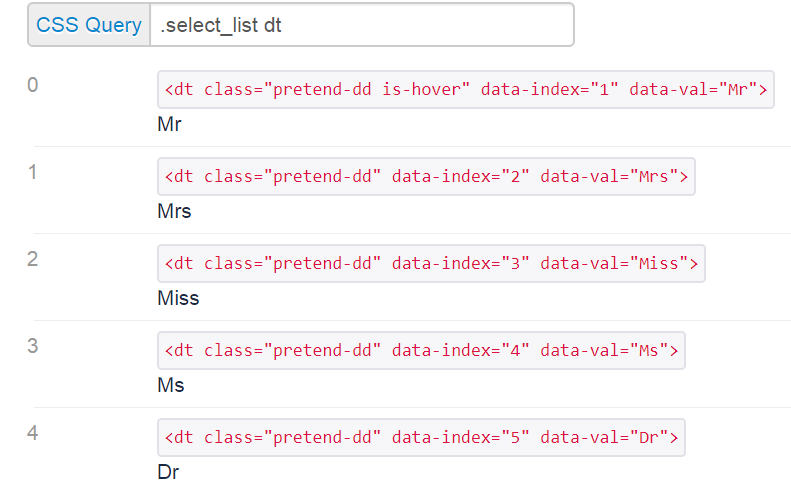The image size is (791, 493).
Task: Click the dt code snippet for data-val="Mrs"
Action: point(425,177)
